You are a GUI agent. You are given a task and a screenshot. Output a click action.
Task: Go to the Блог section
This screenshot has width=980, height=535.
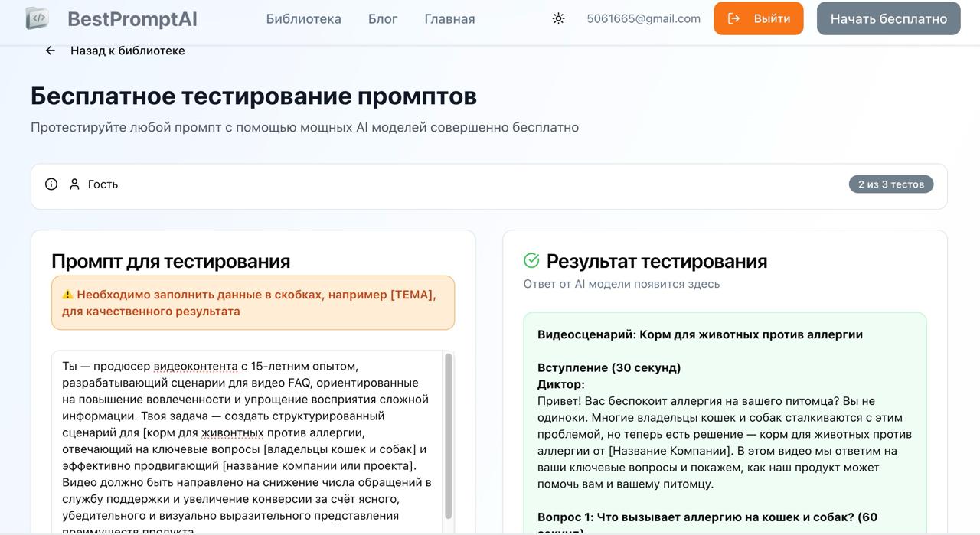(x=383, y=18)
